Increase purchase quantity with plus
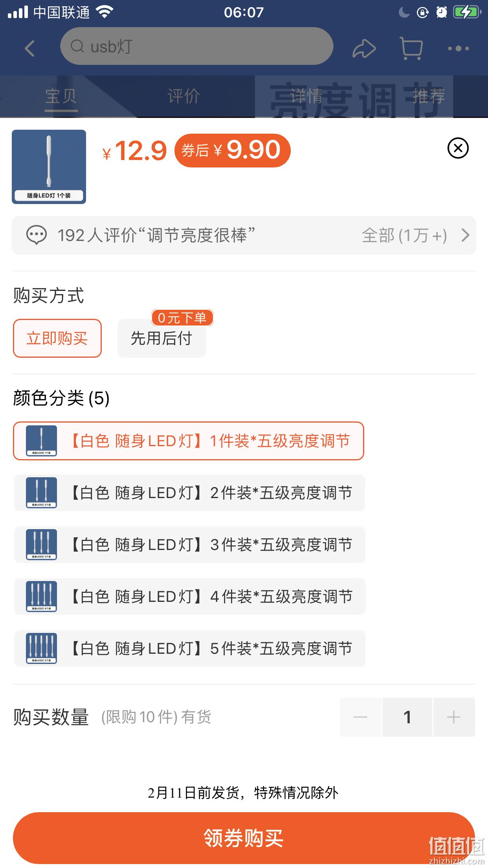 coord(454,717)
